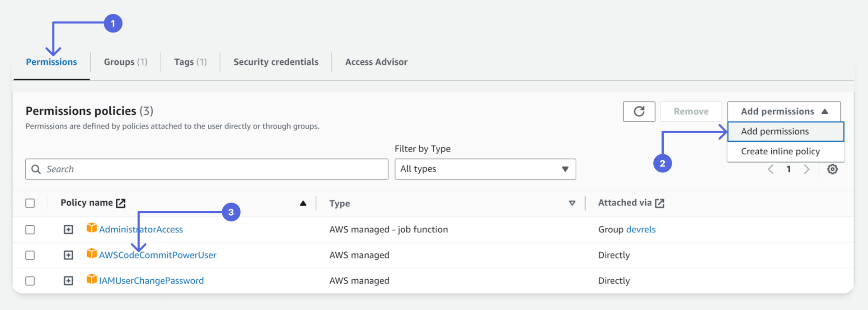Click 'AWS managed' type in IAMUserChangePassword row
868x310 pixels.
click(x=359, y=281)
